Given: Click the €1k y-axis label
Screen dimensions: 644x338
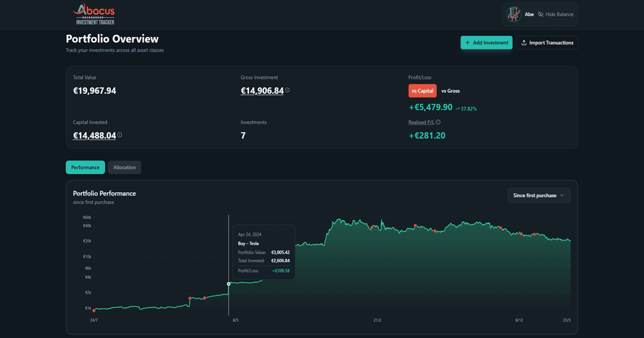Looking at the screenshot, I should [x=88, y=308].
